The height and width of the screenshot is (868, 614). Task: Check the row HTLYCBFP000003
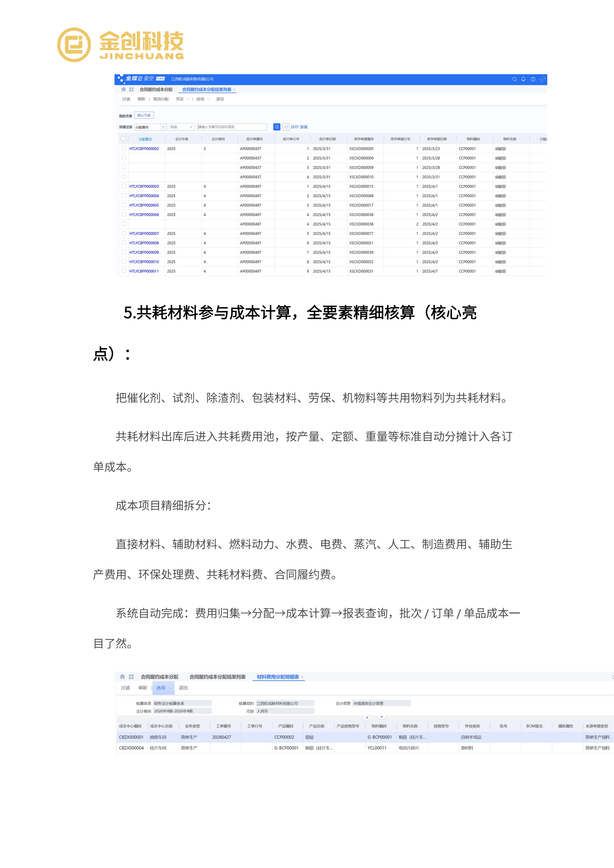click(x=123, y=186)
